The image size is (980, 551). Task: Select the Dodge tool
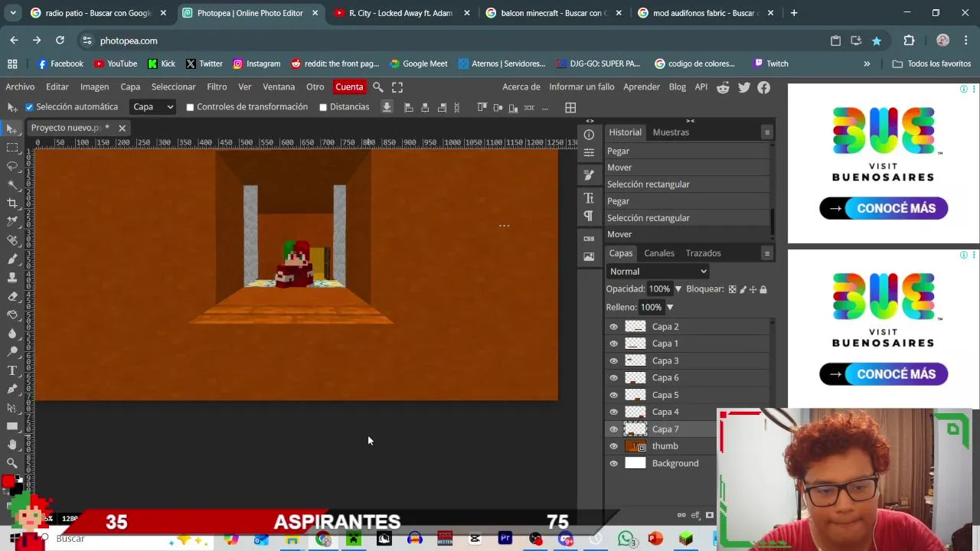click(x=12, y=352)
